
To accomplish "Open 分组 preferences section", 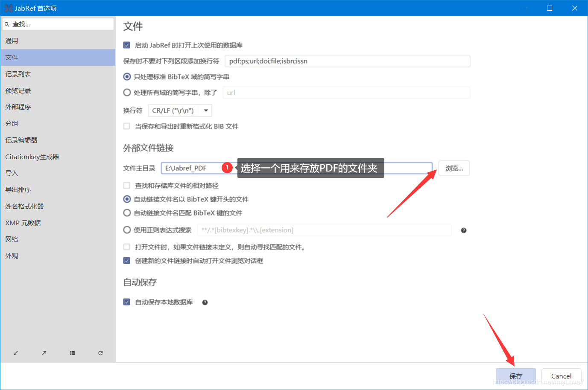I will (58, 123).
